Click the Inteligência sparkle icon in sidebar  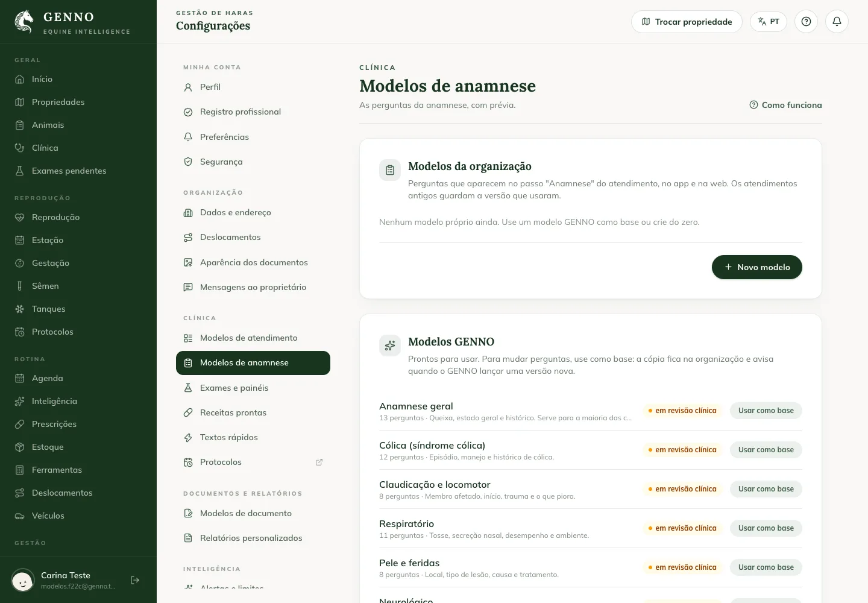[x=20, y=401]
